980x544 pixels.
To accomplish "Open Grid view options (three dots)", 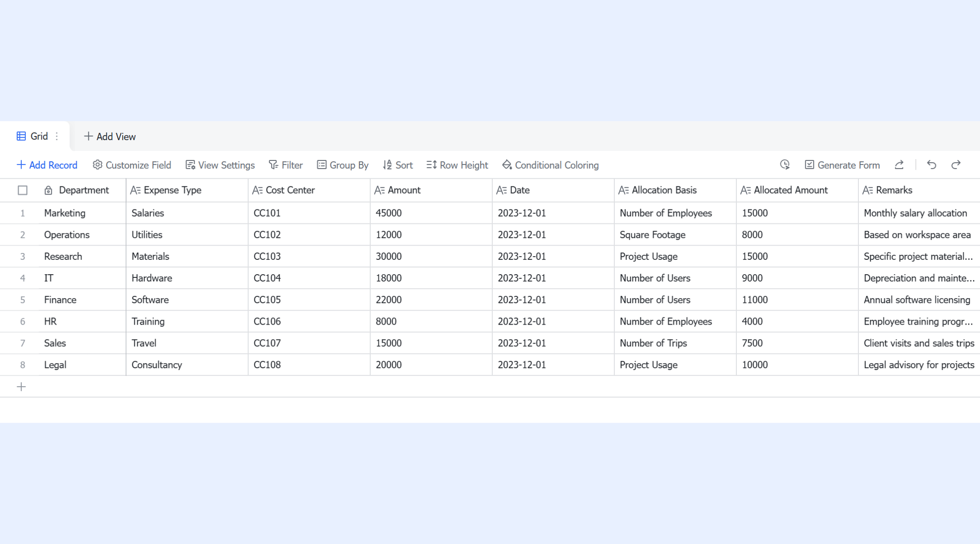I will (57, 136).
